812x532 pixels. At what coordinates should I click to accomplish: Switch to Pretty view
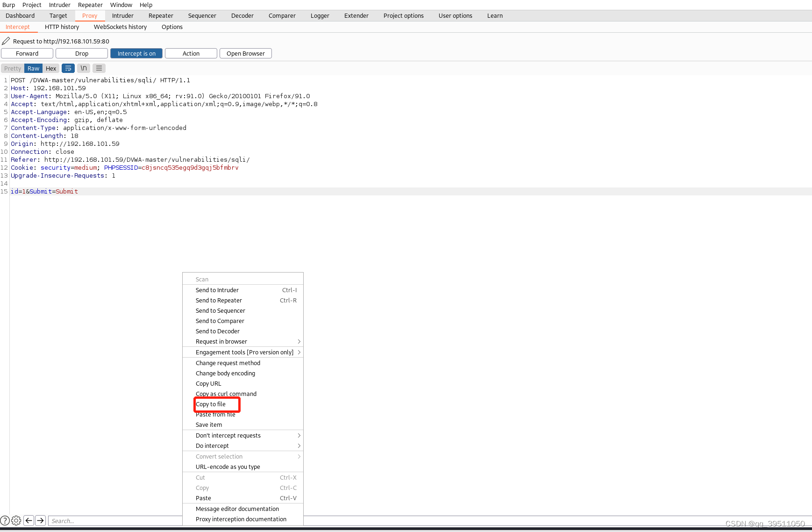(x=13, y=68)
